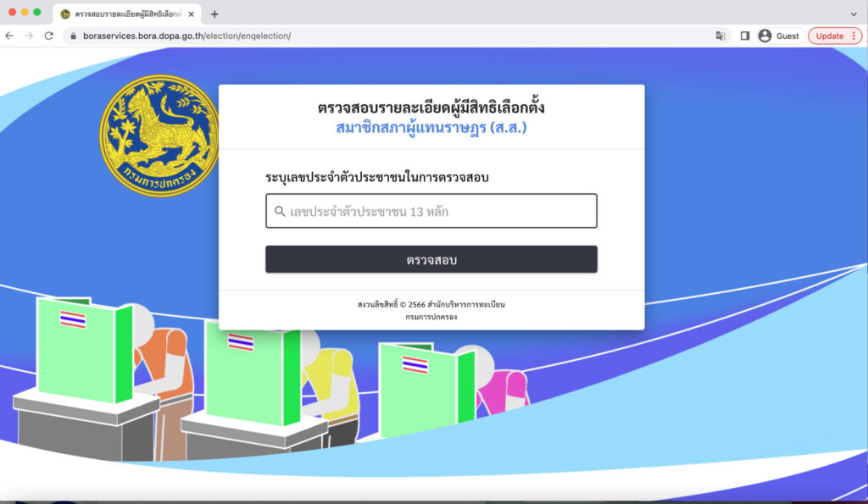Click the กรมการปกครอง footer text
The width and height of the screenshot is (868, 504).
point(431,317)
